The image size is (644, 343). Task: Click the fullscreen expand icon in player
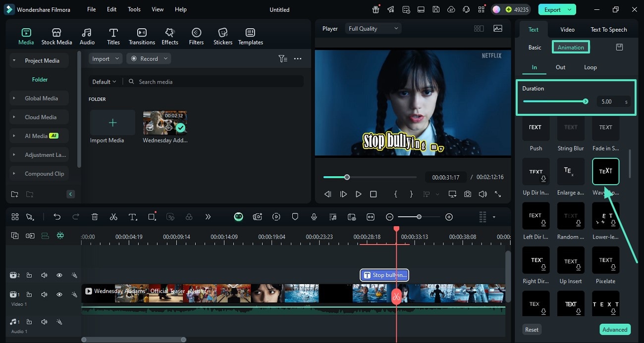click(x=498, y=194)
